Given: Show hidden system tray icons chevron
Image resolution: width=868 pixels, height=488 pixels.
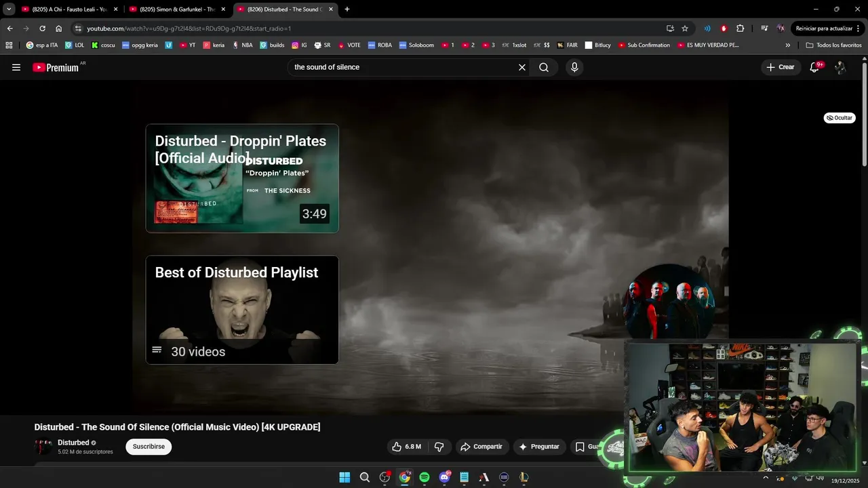Looking at the screenshot, I should coord(766,477).
